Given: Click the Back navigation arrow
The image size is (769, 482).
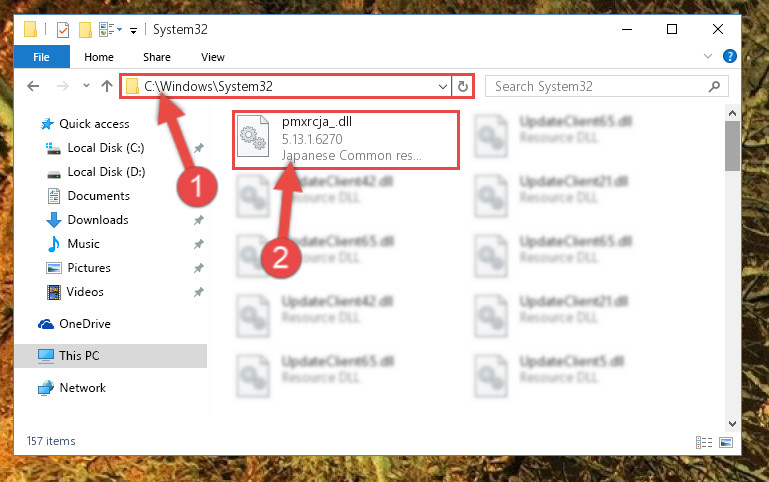Looking at the screenshot, I should click(33, 86).
